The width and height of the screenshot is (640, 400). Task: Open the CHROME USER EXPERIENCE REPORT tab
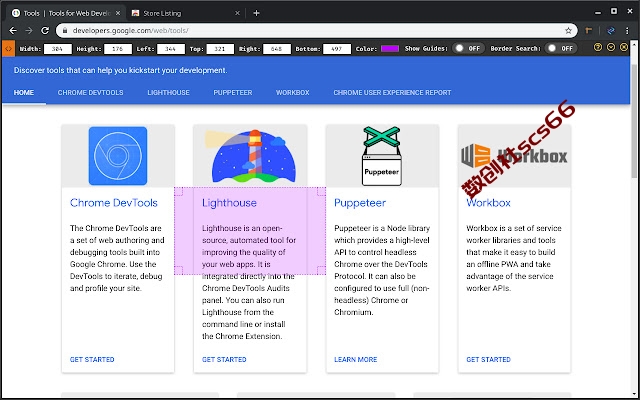tap(392, 93)
